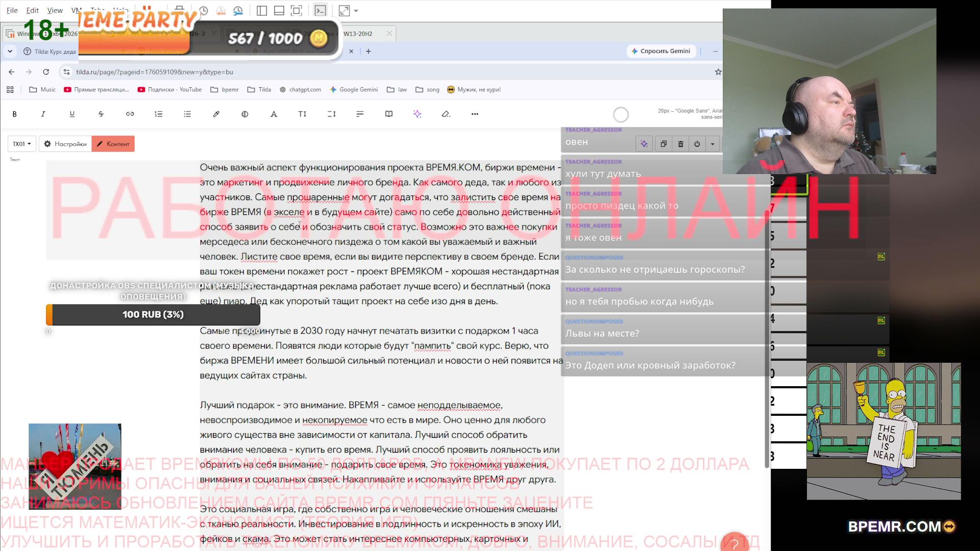The width and height of the screenshot is (980, 551).
Task: Select the Tilda: Курс деда browser tab
Action: pos(50,52)
